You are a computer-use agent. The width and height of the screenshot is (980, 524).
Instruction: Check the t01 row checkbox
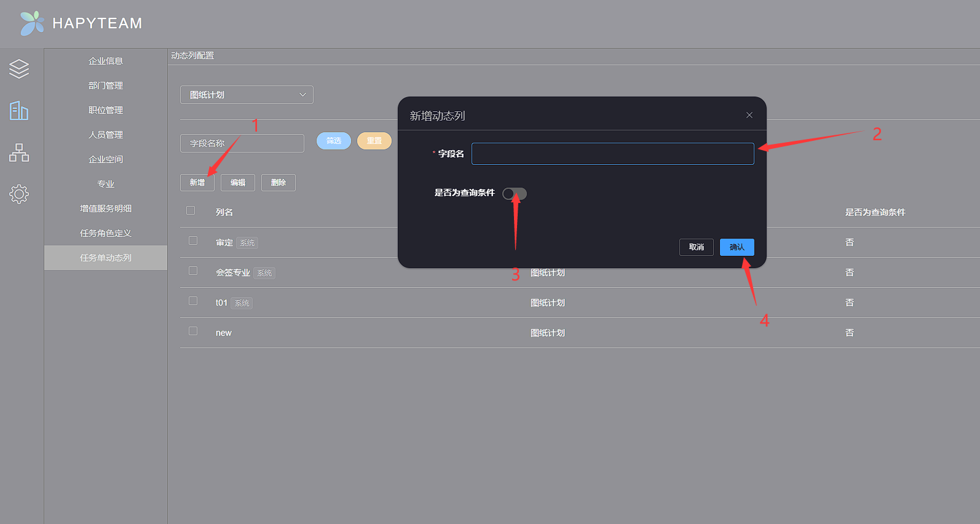click(193, 301)
